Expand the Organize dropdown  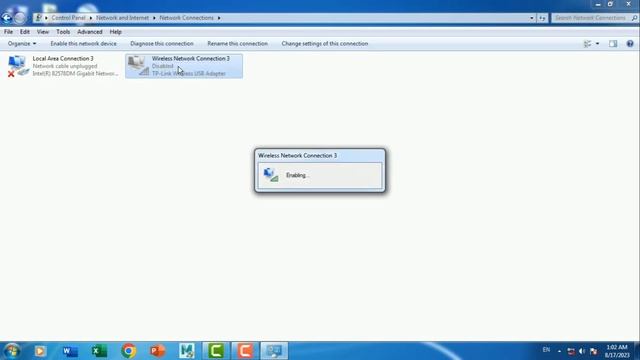tap(22, 44)
